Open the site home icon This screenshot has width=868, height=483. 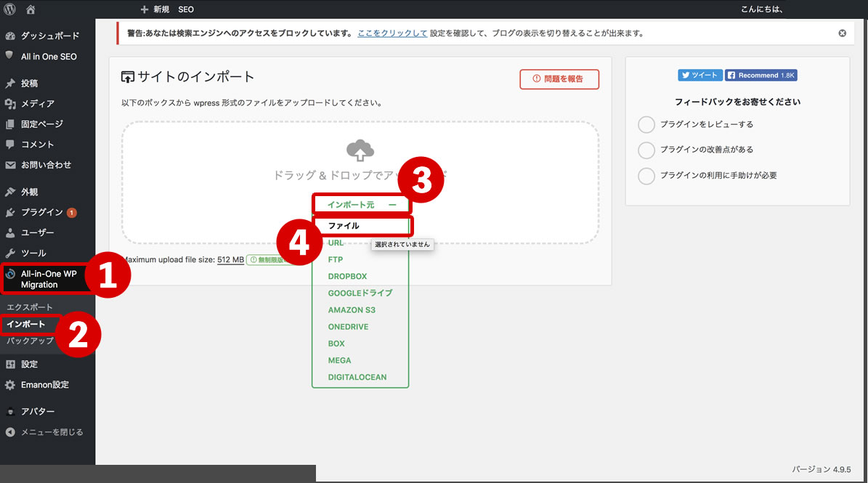click(x=31, y=9)
